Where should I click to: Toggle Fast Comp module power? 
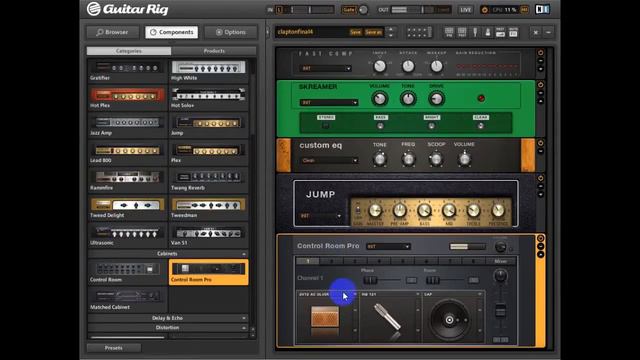(x=540, y=53)
